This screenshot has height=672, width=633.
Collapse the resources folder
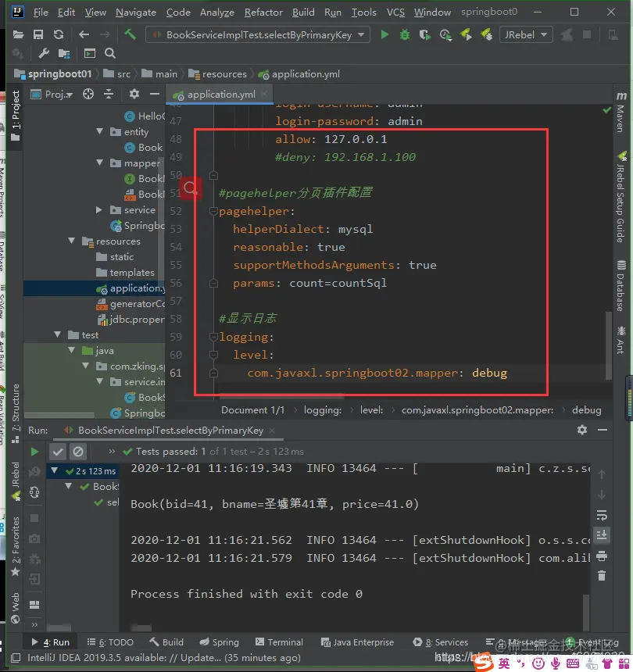click(72, 241)
